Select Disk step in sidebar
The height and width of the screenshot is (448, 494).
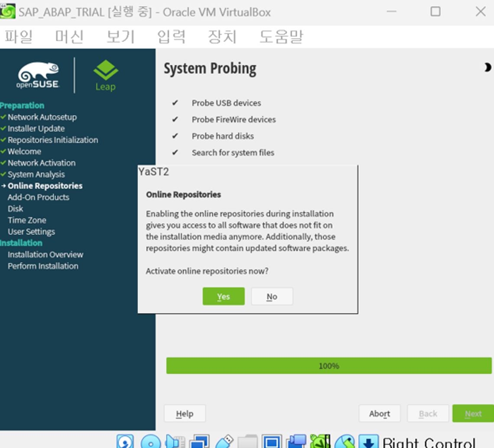click(x=16, y=208)
